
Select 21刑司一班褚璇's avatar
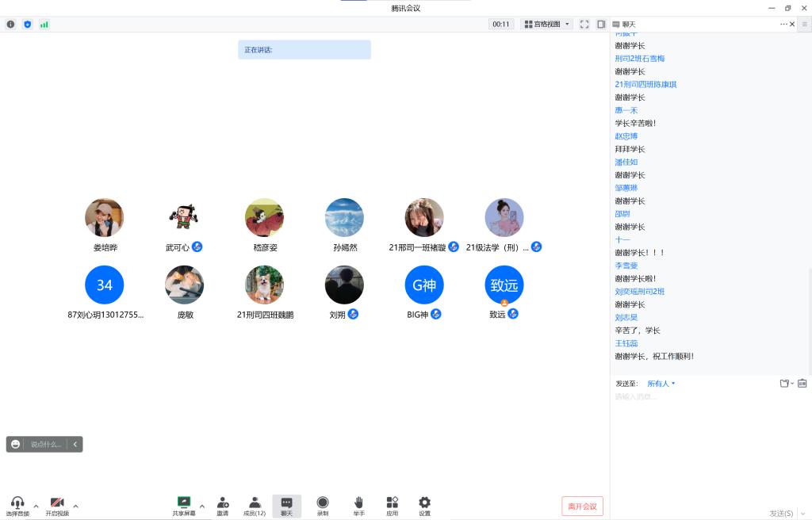pyautogui.click(x=424, y=217)
